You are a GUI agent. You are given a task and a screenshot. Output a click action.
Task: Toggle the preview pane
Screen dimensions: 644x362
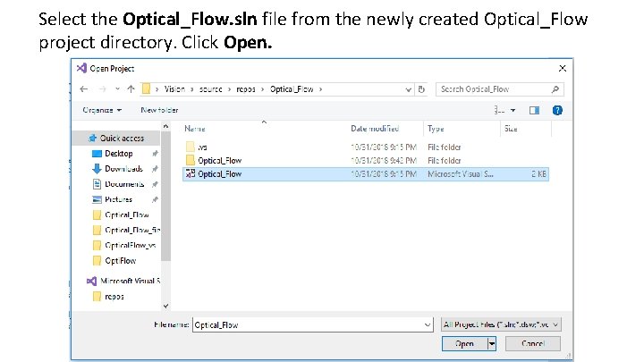pos(534,110)
